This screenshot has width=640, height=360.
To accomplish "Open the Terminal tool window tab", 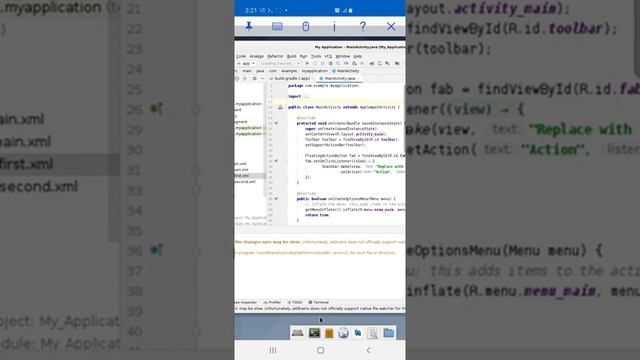I will point(318,302).
